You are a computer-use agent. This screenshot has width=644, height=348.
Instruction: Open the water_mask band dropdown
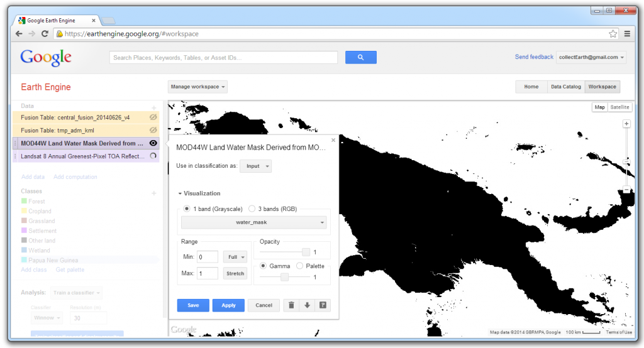coord(254,222)
